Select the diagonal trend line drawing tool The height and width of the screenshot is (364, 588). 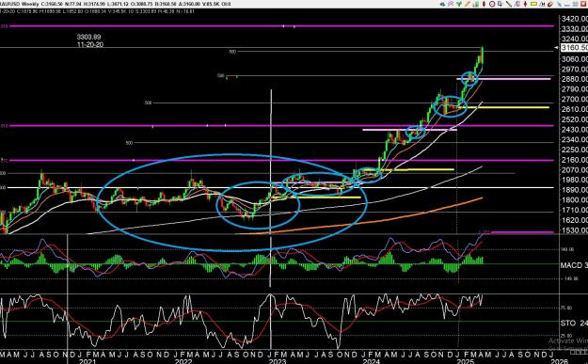(509, 4)
